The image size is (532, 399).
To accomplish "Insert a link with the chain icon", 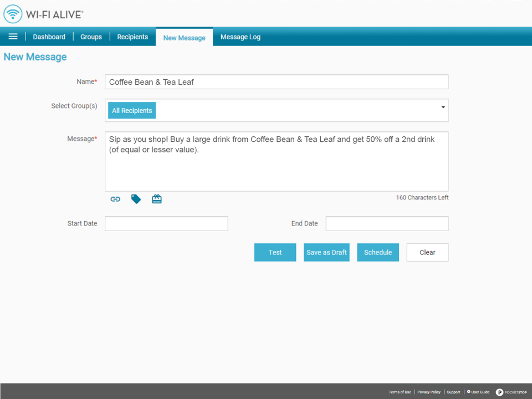I will (115, 199).
